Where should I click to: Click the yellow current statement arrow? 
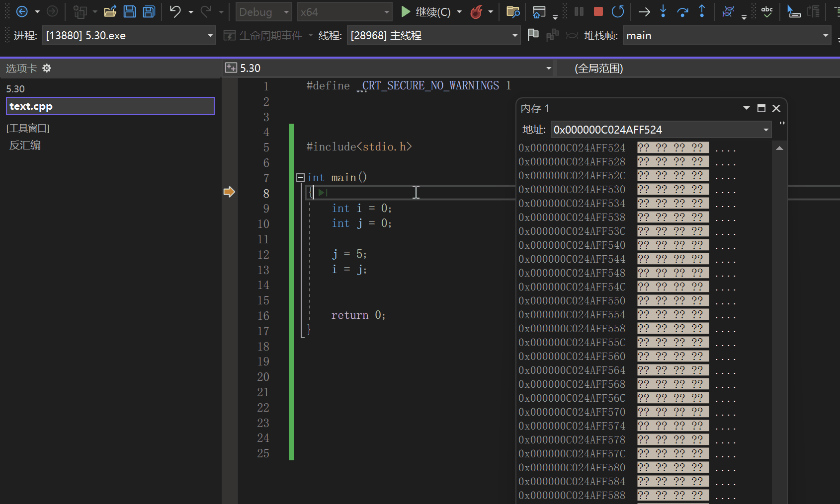point(229,192)
